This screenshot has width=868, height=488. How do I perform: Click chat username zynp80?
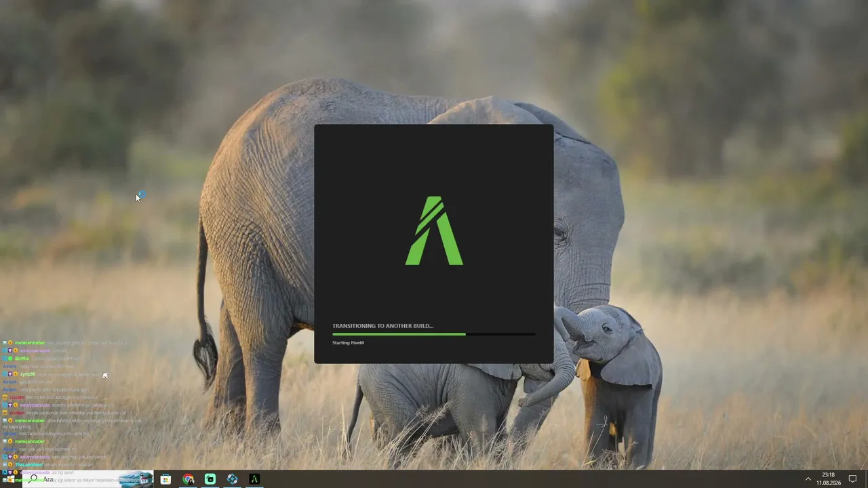27,374
